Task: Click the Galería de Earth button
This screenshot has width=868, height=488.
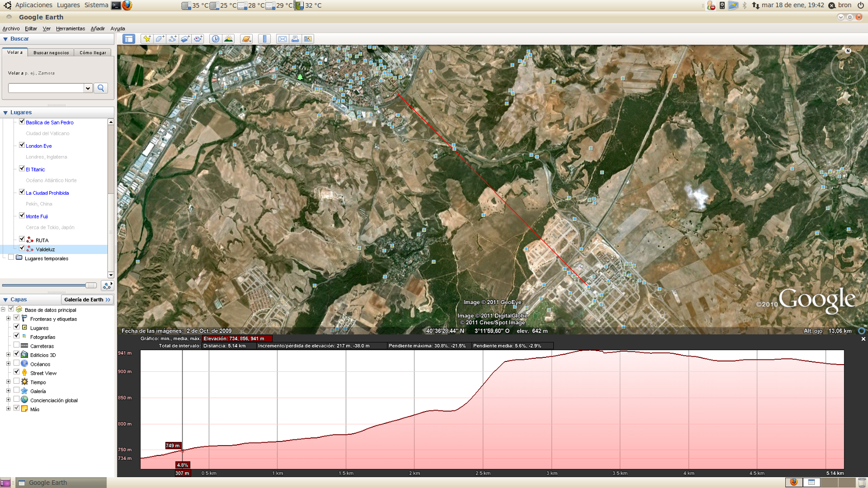Action: coord(87,300)
